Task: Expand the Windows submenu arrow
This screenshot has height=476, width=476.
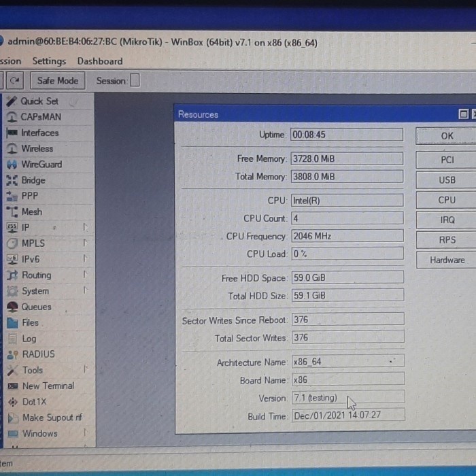Action: click(86, 432)
